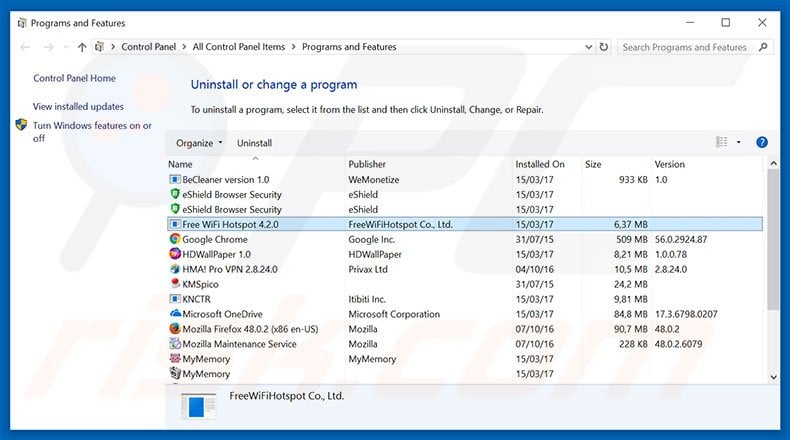The width and height of the screenshot is (790, 440).
Task: Click the forward navigation arrow
Action: tap(48, 47)
